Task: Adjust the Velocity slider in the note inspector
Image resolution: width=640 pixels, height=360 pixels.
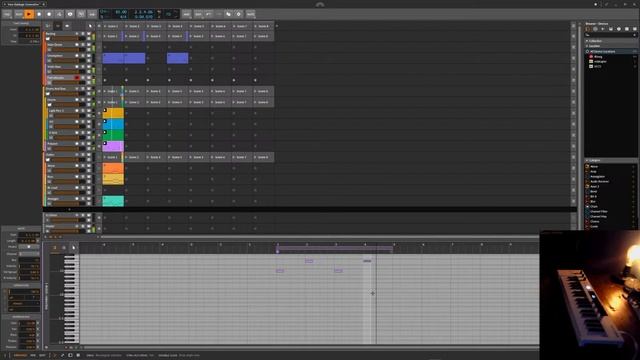Action: tap(29, 266)
